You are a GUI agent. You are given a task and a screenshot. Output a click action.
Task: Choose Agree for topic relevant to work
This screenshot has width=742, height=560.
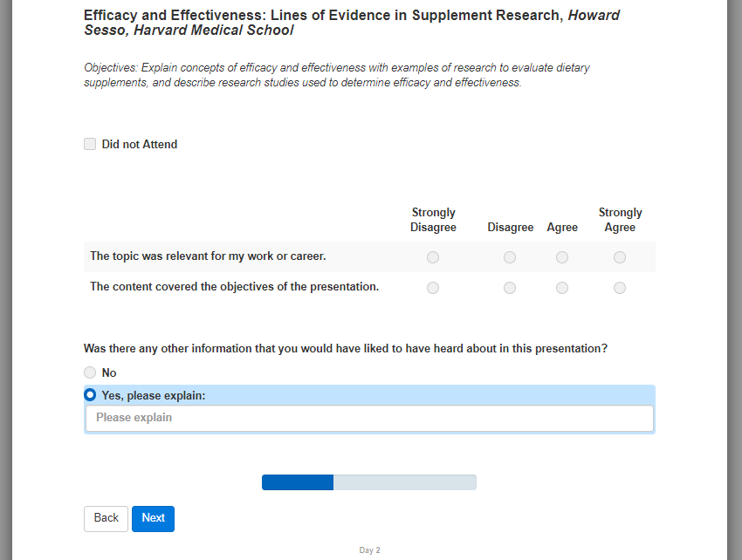pyautogui.click(x=562, y=257)
